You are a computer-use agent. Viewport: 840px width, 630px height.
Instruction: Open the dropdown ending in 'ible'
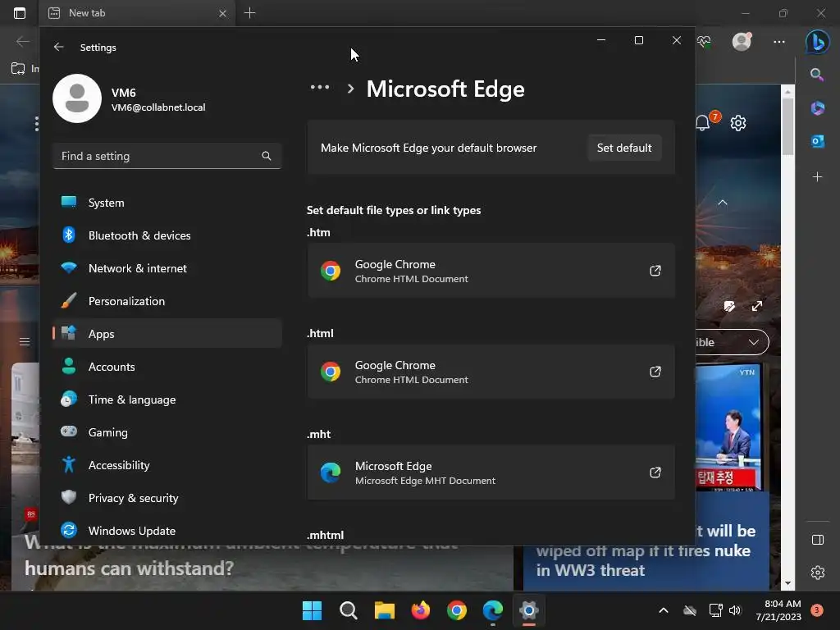pos(732,342)
